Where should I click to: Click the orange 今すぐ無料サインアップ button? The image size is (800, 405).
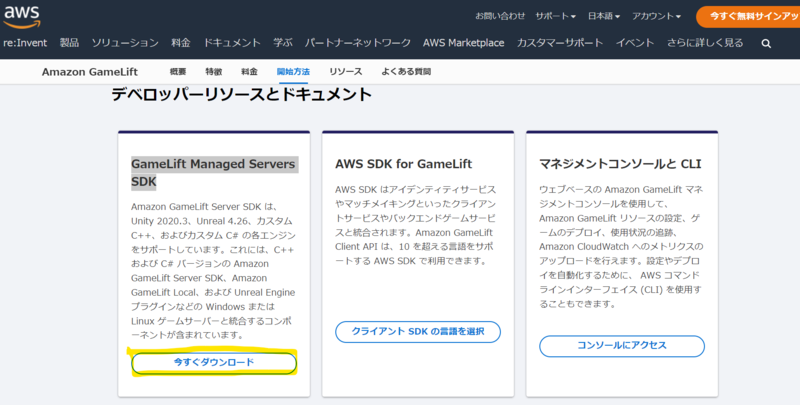(748, 17)
